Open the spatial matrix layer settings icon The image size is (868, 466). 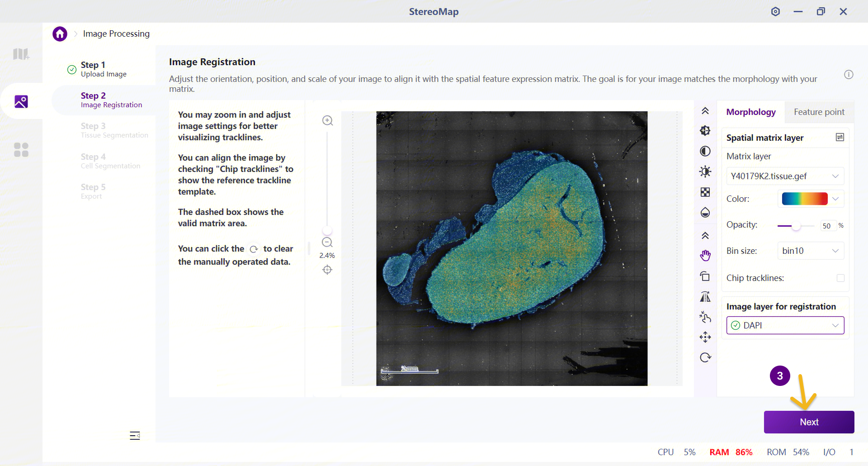tap(840, 137)
